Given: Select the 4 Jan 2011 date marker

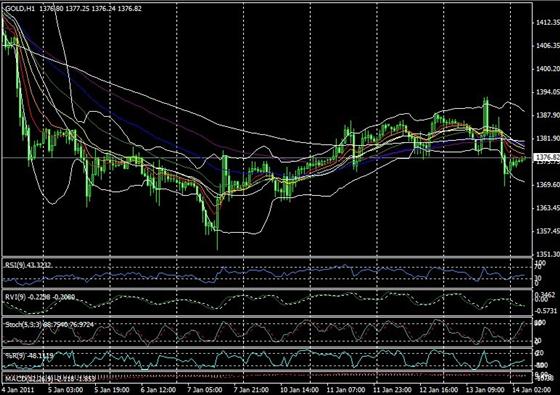Looking at the screenshot, I should point(18,389).
